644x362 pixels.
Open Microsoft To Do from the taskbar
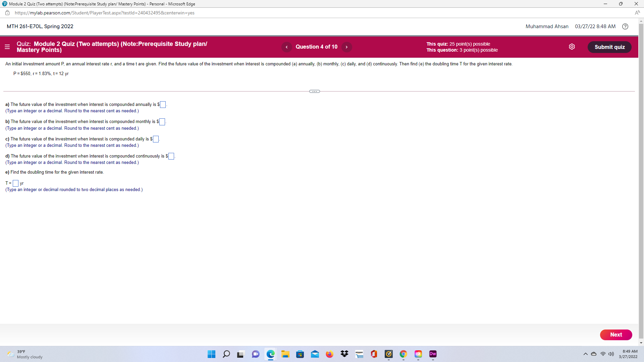(389, 354)
